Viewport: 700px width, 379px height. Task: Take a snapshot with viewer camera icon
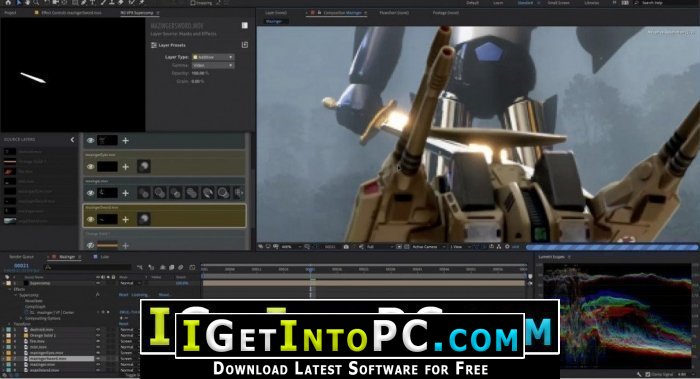[346, 246]
